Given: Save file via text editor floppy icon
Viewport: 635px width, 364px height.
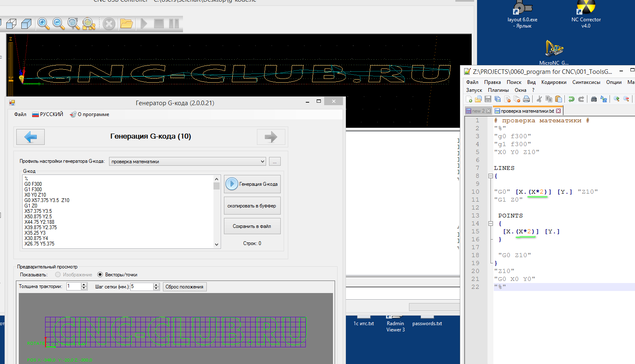Looking at the screenshot, I should 488,99.
